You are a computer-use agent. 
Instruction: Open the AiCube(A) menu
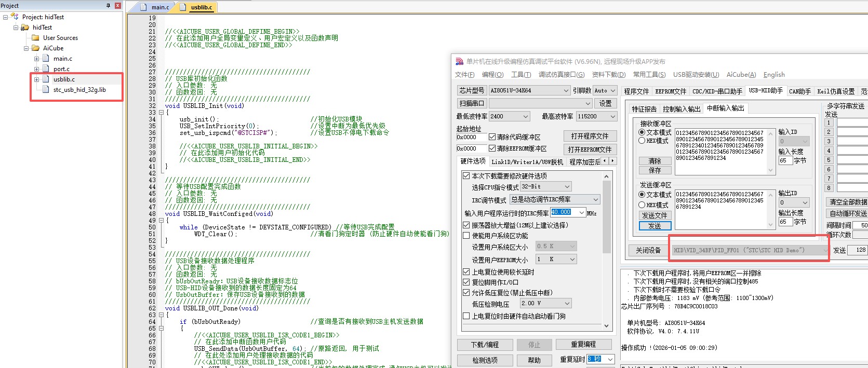[x=741, y=75]
